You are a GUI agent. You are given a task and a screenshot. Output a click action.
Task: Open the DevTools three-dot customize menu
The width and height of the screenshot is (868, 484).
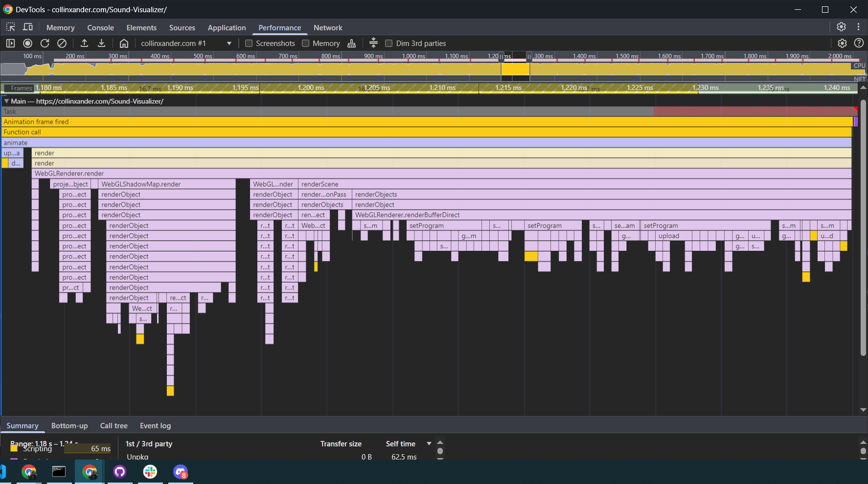(x=858, y=27)
